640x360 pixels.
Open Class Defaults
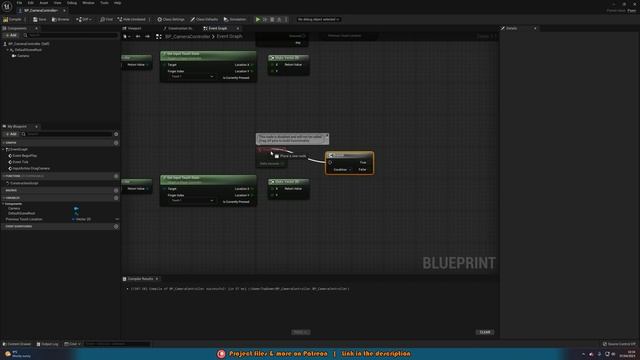[204, 19]
